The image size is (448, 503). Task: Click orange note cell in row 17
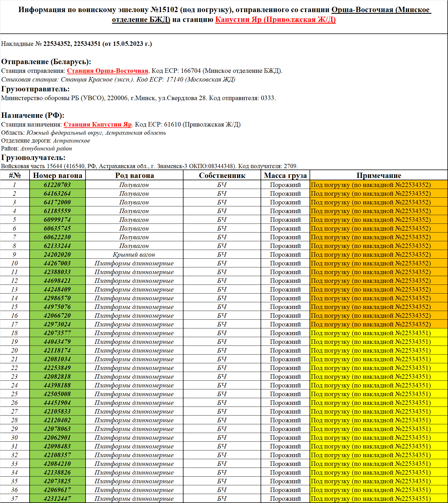[x=378, y=324]
